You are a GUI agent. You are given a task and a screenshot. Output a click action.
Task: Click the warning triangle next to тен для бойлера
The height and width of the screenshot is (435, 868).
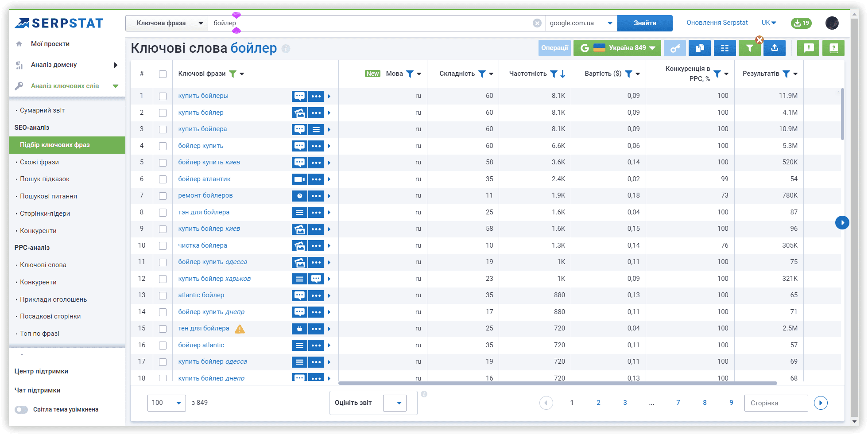(240, 329)
